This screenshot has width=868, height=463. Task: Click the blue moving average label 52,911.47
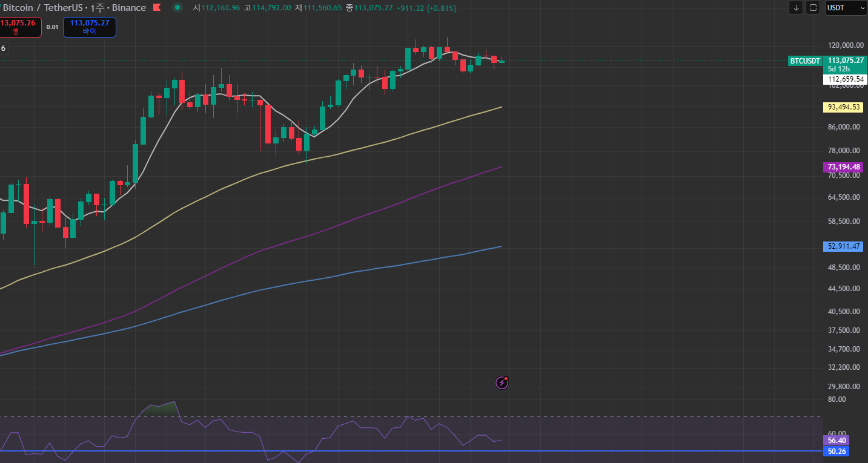(x=844, y=246)
